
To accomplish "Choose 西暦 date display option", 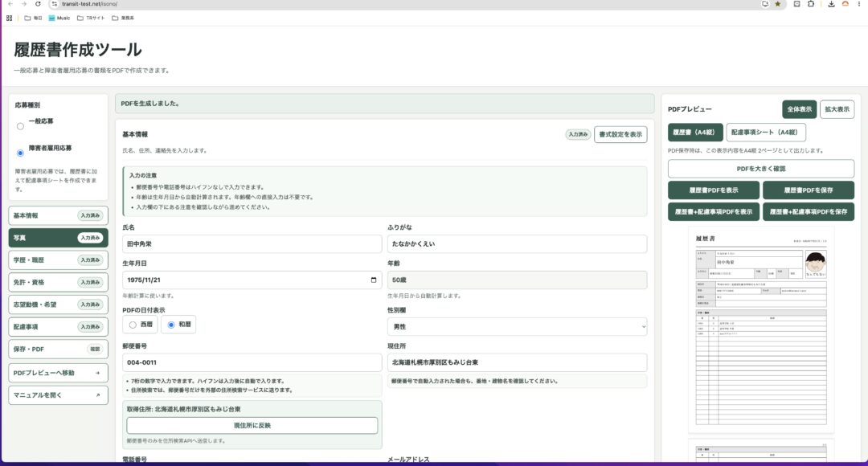I will click(x=140, y=325).
